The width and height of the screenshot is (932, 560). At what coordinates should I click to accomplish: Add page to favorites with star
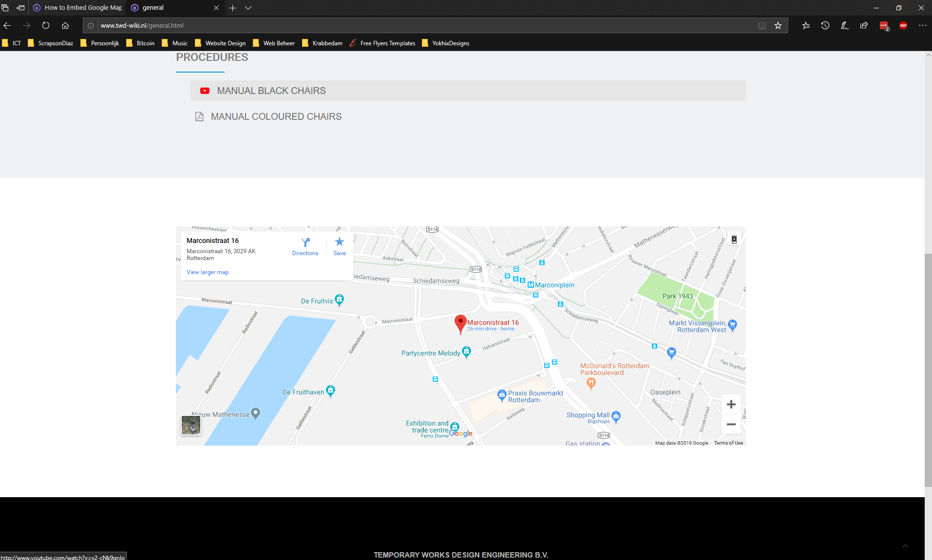point(778,26)
